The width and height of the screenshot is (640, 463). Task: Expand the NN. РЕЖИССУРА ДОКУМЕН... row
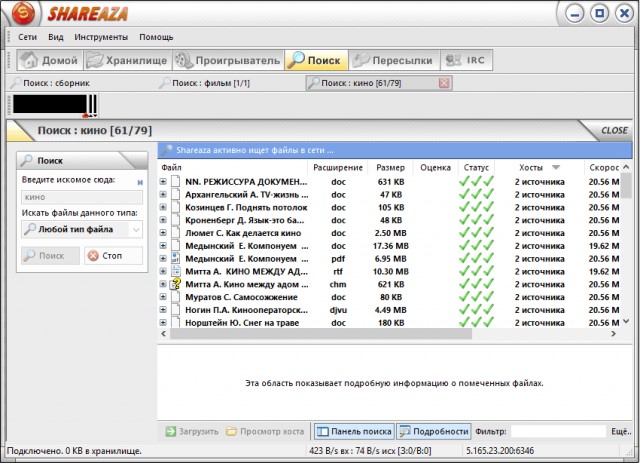[x=163, y=182]
